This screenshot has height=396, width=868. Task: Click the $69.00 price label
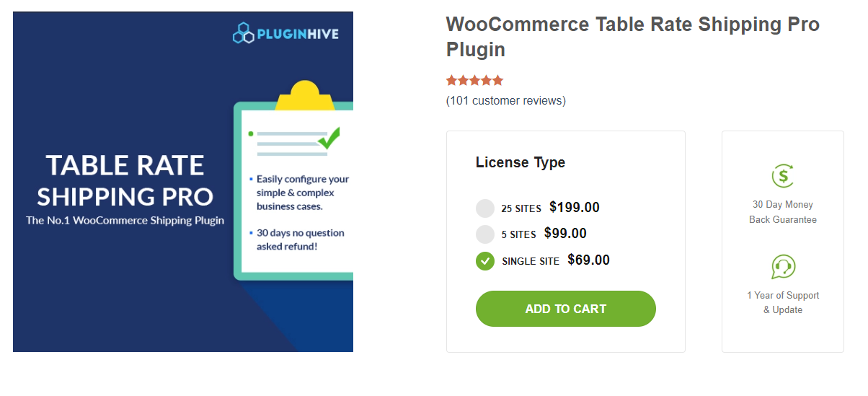click(x=588, y=260)
